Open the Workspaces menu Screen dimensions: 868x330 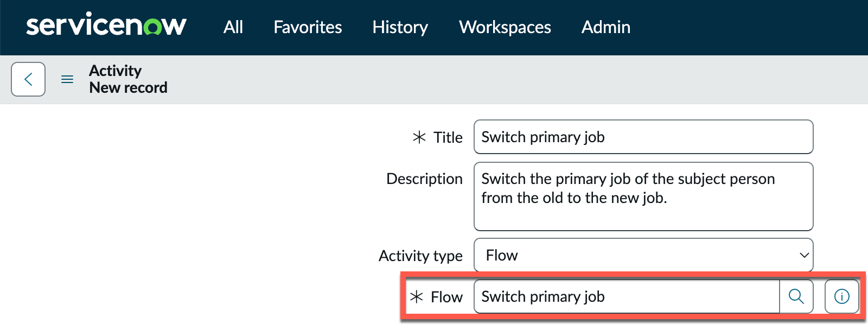(x=505, y=27)
